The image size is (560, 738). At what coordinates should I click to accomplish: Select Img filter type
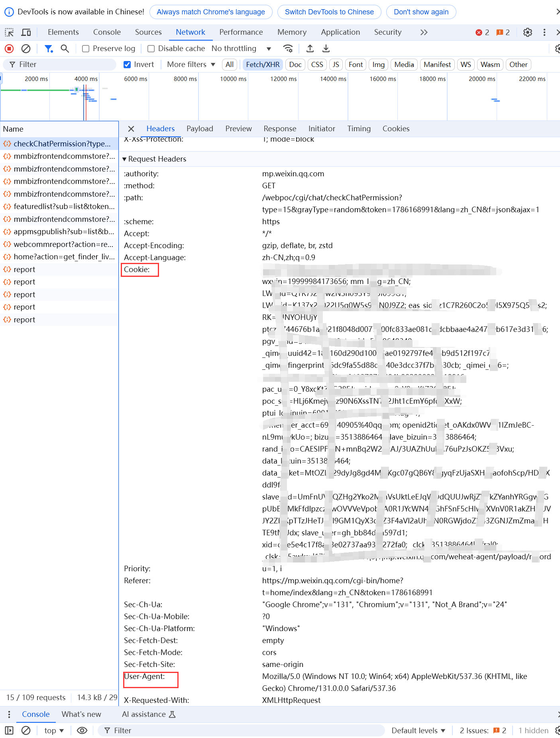(x=379, y=65)
